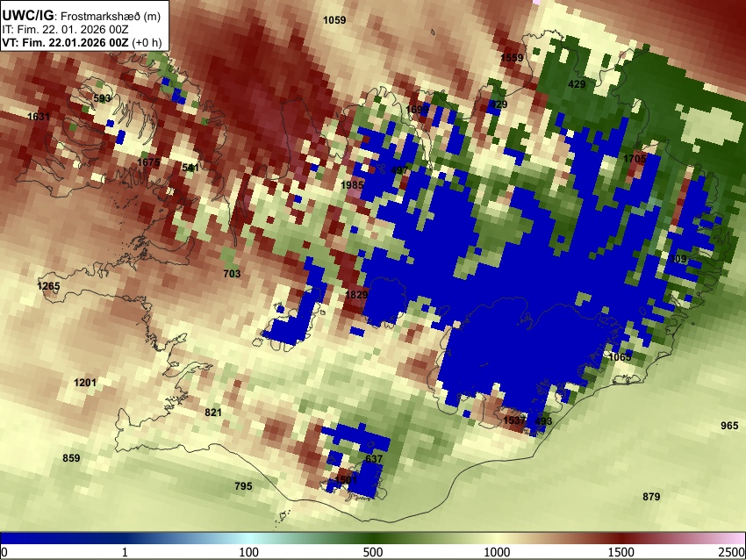This screenshot has height=560, width=746.
Task: Click the 879 value label
Action: [x=651, y=497]
